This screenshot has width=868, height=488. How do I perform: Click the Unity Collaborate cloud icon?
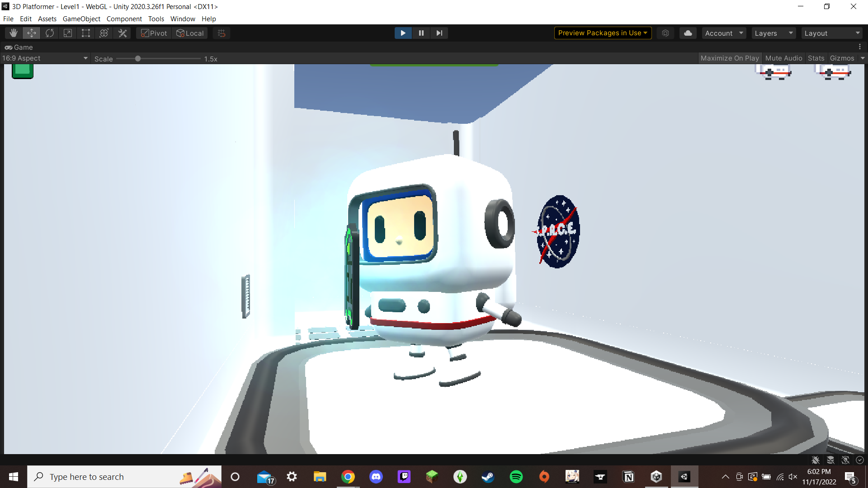688,33
